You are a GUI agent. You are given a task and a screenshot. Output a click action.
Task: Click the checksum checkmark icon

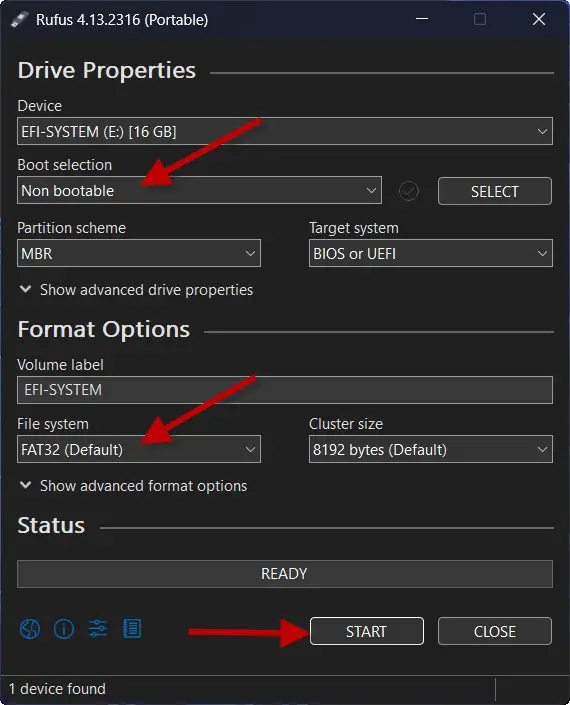pyautogui.click(x=409, y=191)
